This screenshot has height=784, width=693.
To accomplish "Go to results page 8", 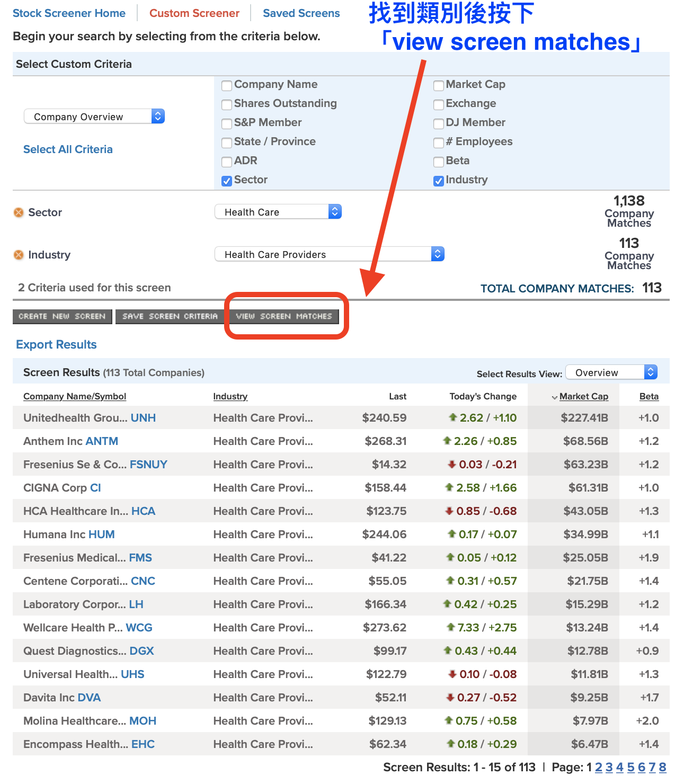I will pos(663,767).
